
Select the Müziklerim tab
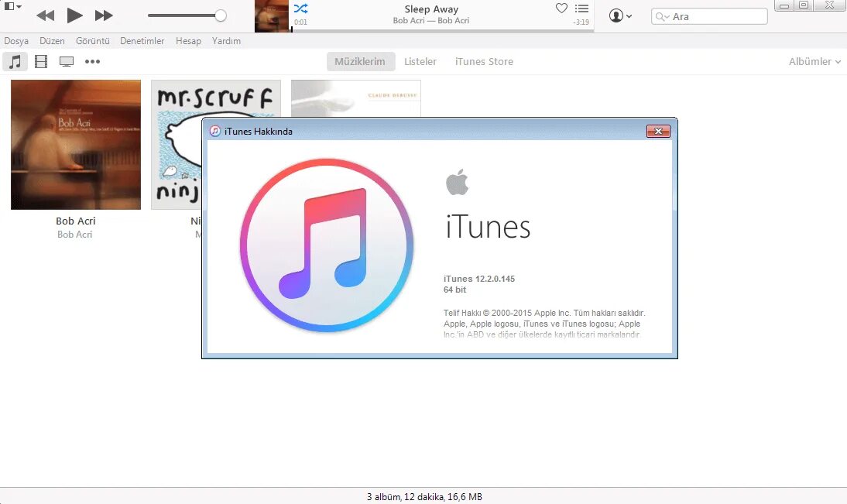click(360, 62)
